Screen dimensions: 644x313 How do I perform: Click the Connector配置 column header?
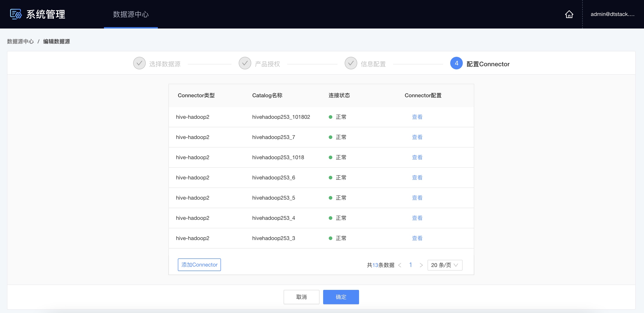423,95
